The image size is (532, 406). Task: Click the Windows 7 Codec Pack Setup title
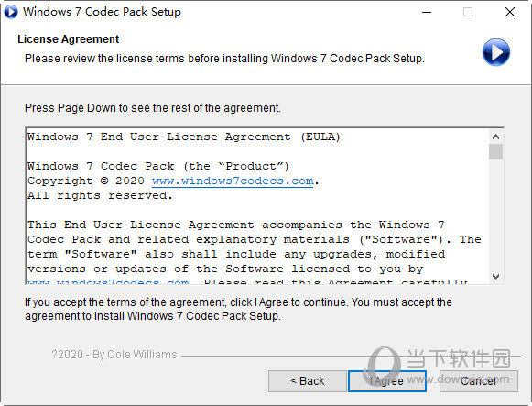tap(103, 12)
